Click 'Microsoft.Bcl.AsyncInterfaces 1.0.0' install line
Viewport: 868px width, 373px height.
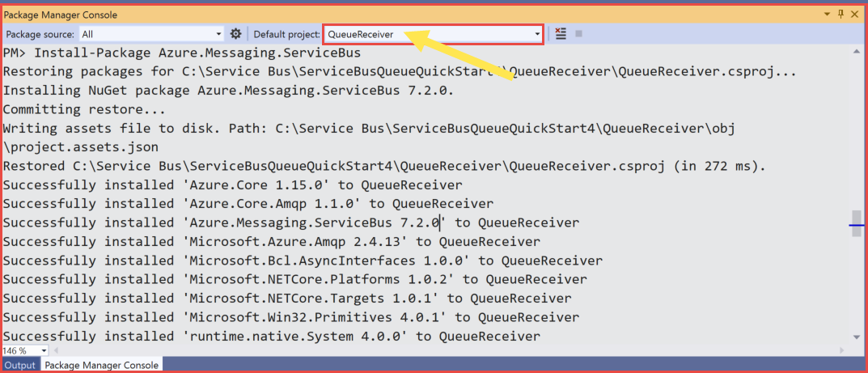coord(303,260)
